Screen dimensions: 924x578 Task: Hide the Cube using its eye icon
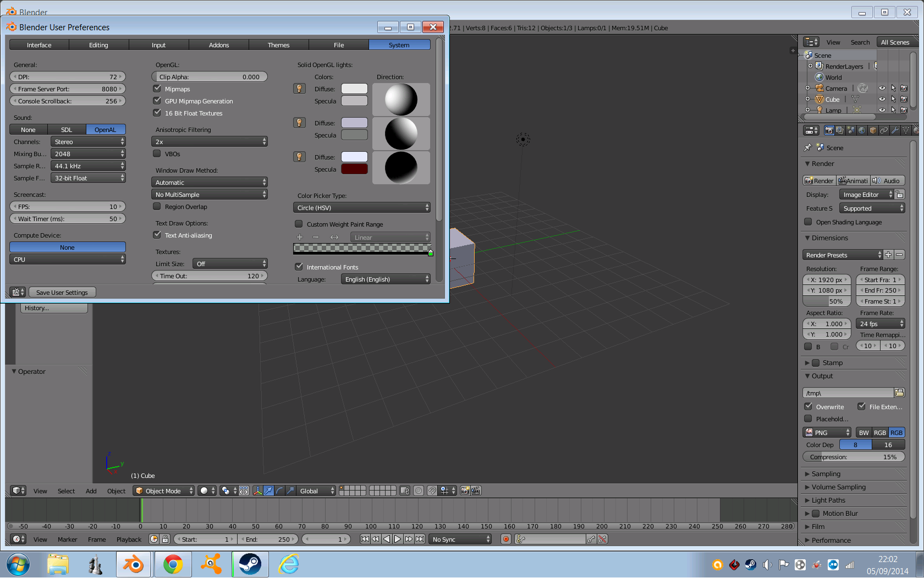click(x=882, y=99)
